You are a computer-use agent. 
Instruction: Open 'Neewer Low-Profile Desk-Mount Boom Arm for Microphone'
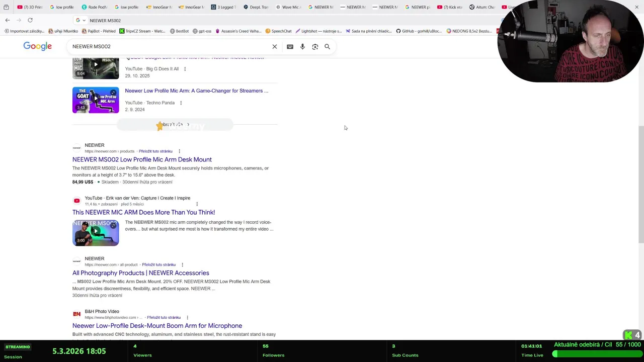pos(157,326)
